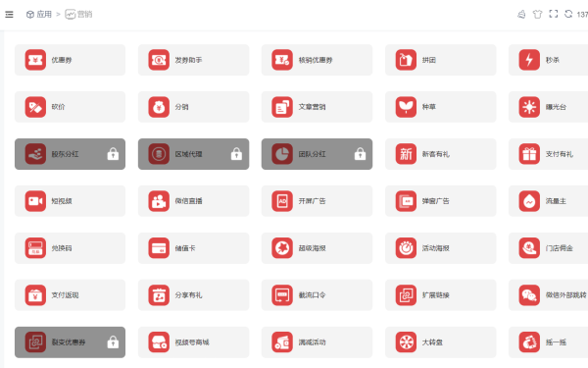Click the lock on 股东分红 tile
Screen dimensions: 588x368
click(113, 154)
